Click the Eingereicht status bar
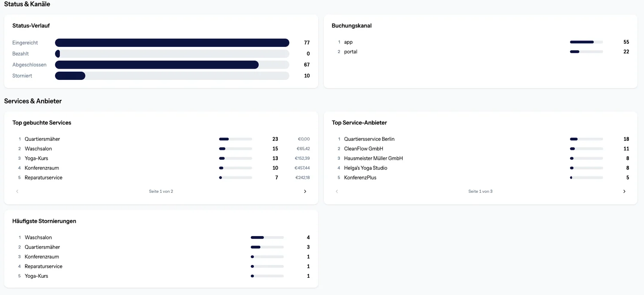The width and height of the screenshot is (644, 295). [x=172, y=43]
